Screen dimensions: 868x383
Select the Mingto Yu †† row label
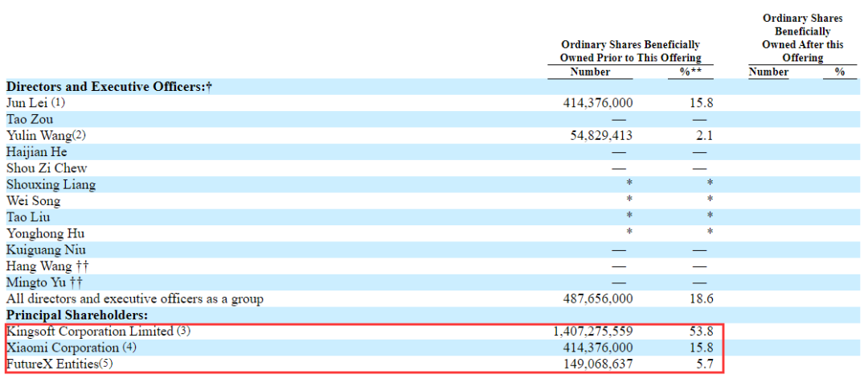[44, 282]
